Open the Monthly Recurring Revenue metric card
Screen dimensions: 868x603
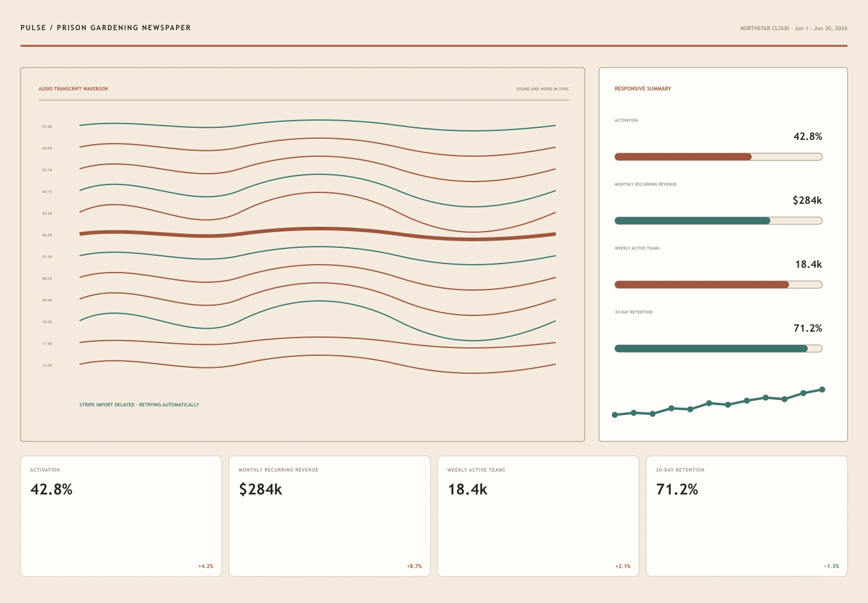coord(330,516)
